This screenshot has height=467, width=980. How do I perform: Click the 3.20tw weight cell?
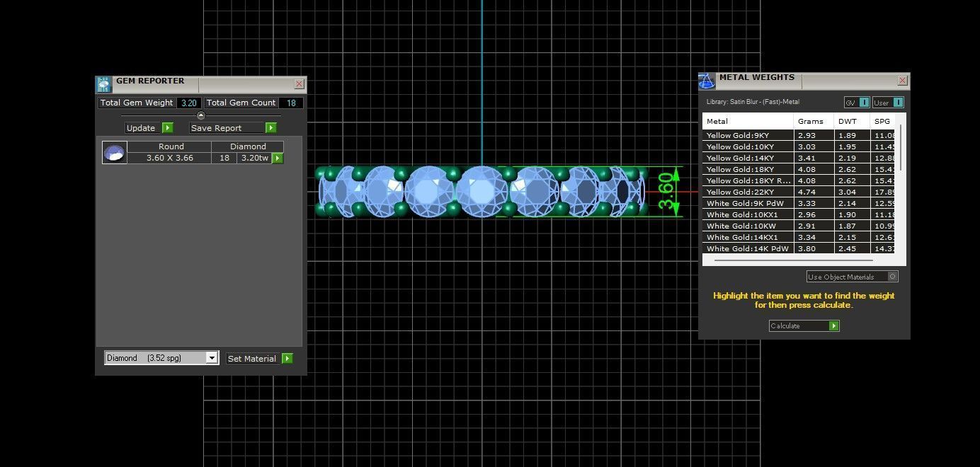click(x=254, y=158)
